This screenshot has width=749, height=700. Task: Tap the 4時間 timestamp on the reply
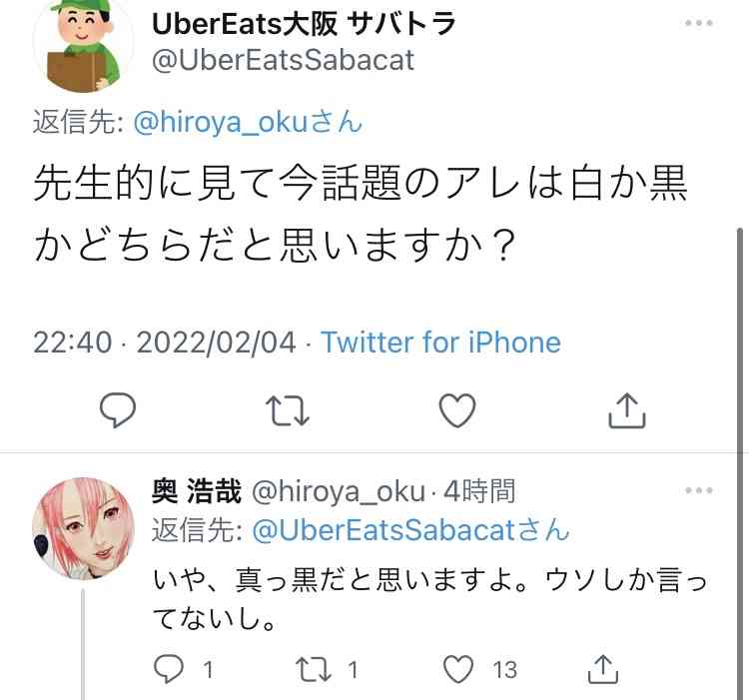coord(479,491)
